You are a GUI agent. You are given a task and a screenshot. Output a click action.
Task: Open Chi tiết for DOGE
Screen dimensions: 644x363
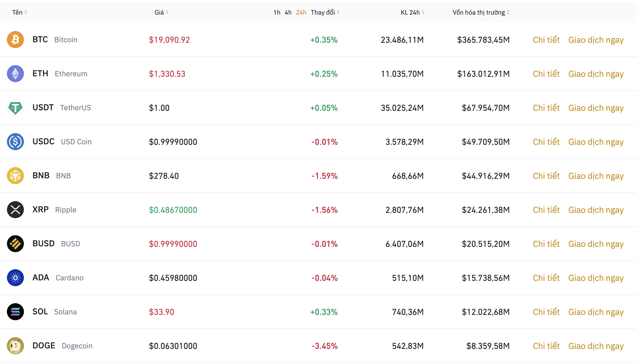click(x=546, y=346)
